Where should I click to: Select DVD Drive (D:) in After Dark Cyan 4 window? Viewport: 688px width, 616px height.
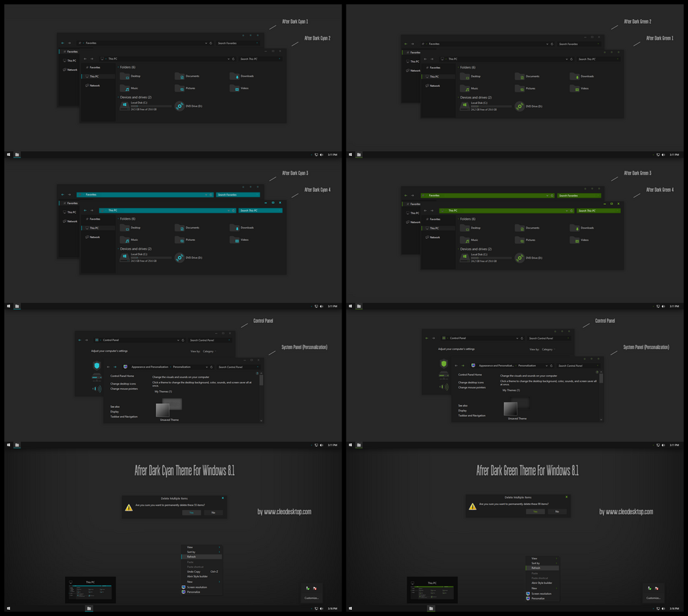point(189,257)
